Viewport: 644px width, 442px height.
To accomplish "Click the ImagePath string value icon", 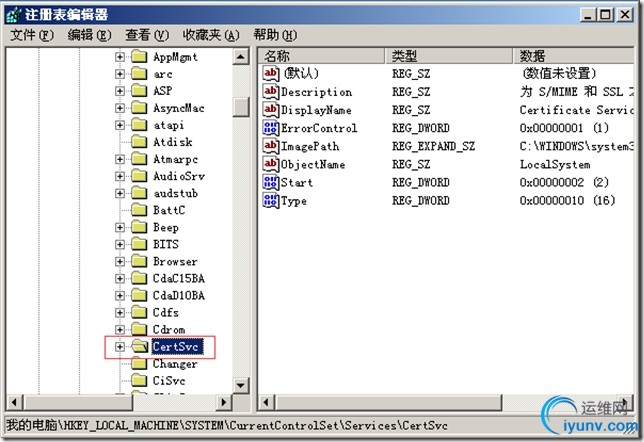I will click(271, 146).
